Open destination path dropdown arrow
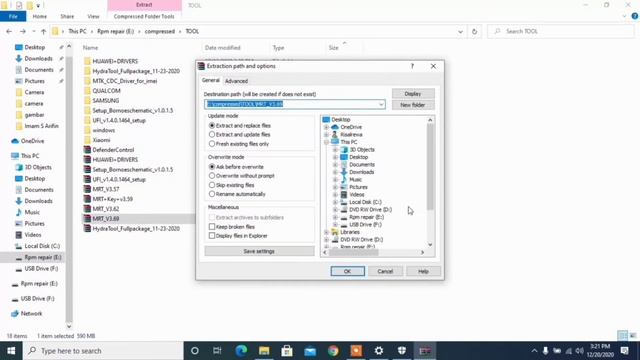Image resolution: width=640 pixels, height=360 pixels. coord(381,104)
